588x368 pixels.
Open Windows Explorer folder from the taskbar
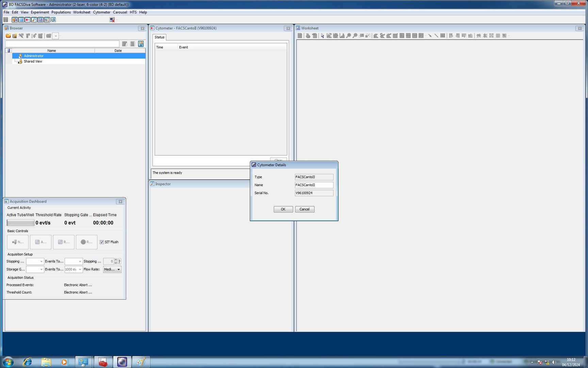(46, 362)
